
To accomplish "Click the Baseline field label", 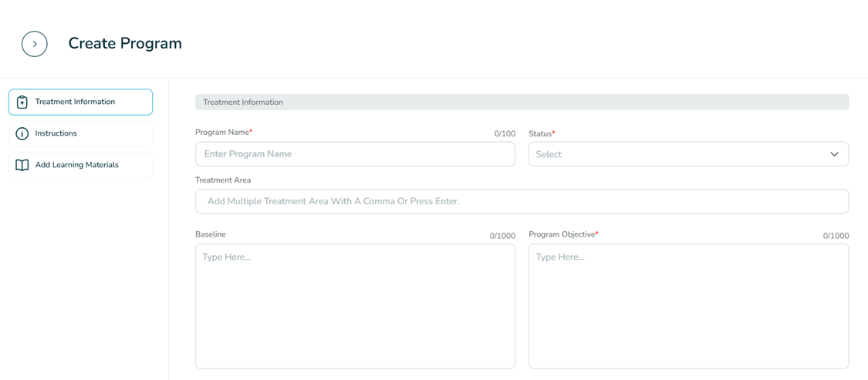I will (211, 234).
